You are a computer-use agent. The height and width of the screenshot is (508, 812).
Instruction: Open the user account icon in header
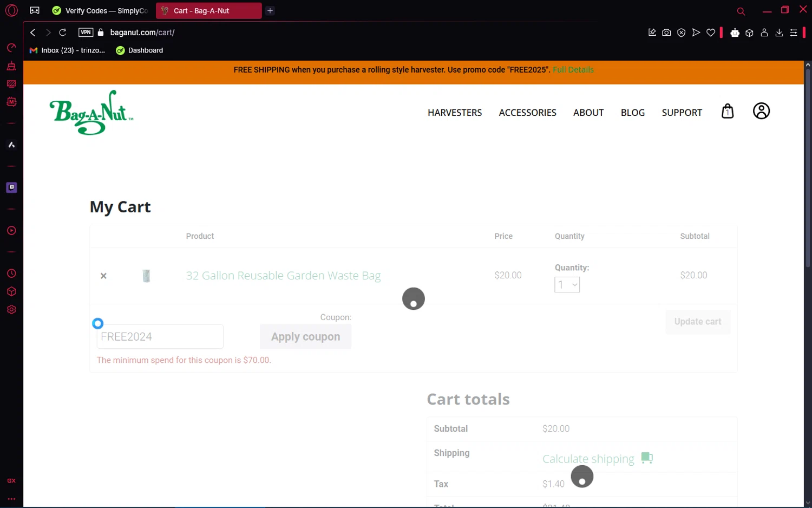761,111
